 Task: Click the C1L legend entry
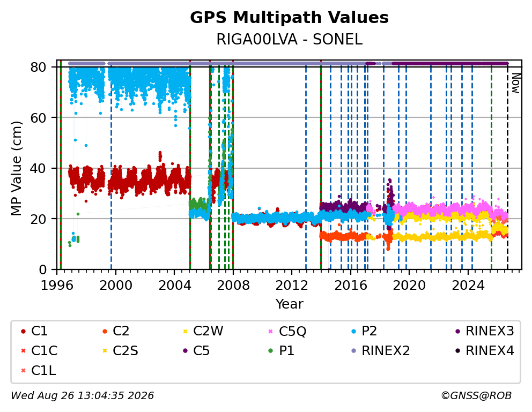tap(38, 371)
